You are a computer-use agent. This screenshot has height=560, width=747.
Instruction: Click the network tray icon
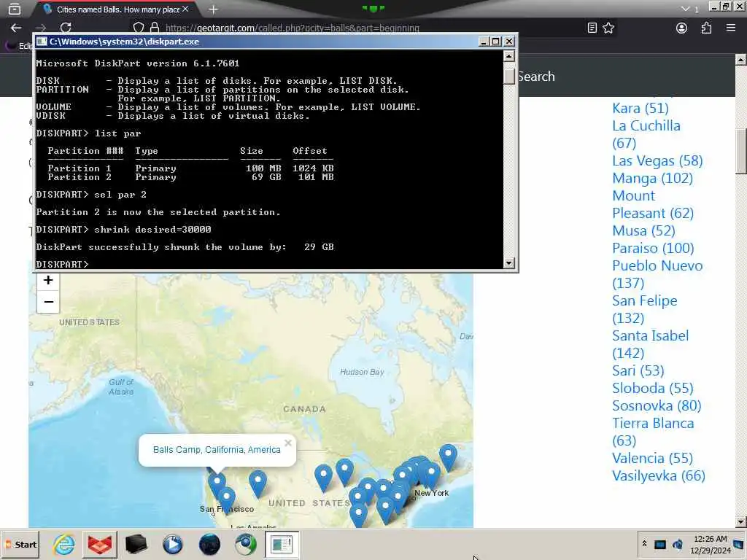[x=659, y=544]
